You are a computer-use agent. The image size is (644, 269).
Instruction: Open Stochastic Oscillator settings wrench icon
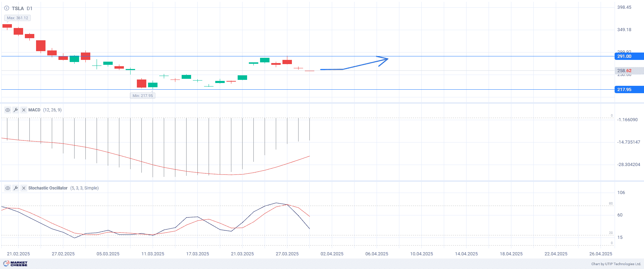(16, 188)
